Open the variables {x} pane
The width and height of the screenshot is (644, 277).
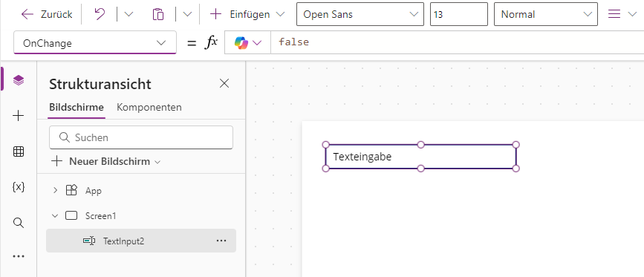[x=19, y=187]
